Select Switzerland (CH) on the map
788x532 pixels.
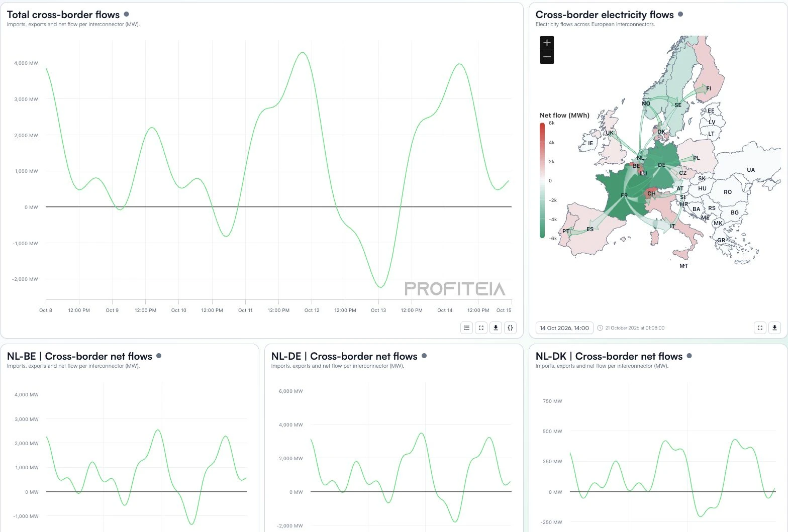[651, 193]
